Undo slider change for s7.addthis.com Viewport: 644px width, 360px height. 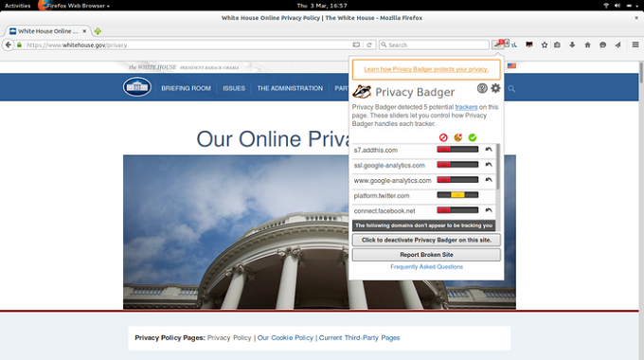(489, 150)
